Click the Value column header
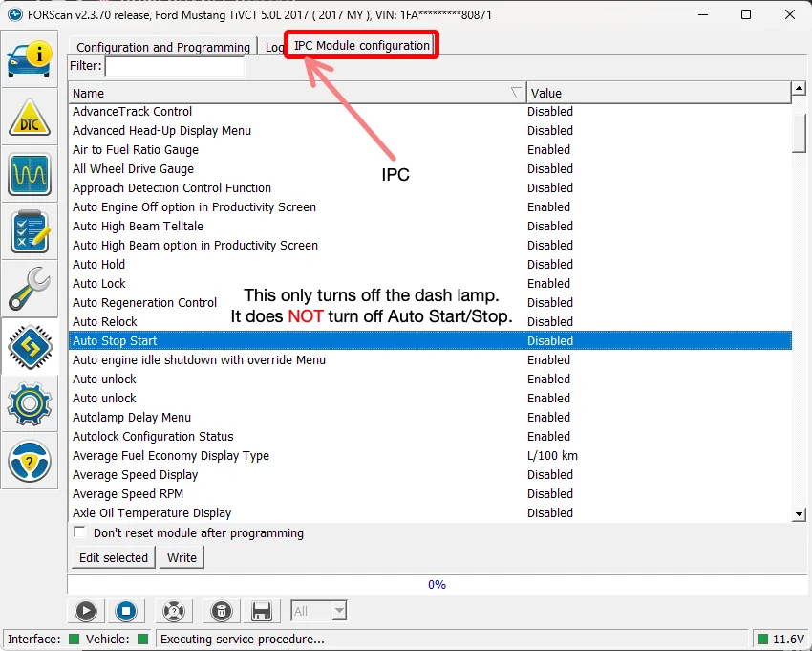 click(x=659, y=93)
